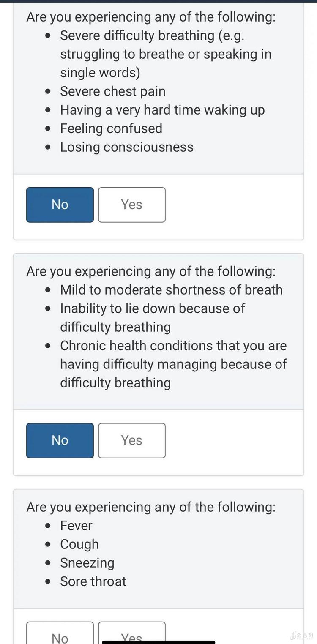The height and width of the screenshot is (644, 317).
Task: Click the watermark logo in bottom corner
Action: (301, 636)
